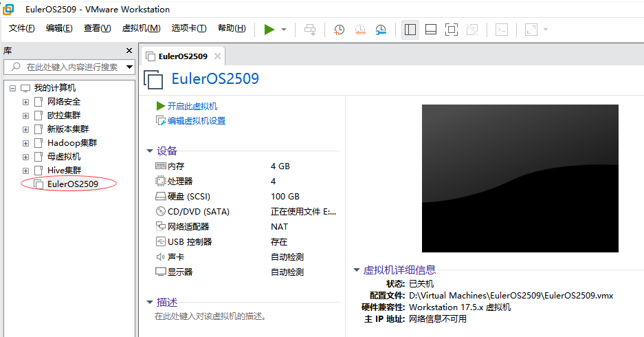Close the EulerOS2509 tab
Image resolution: width=644 pixels, height=337 pixels.
point(218,56)
